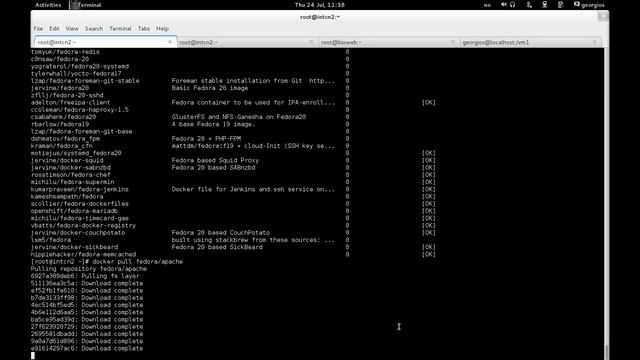Click the description 'GlusterFS and NFS-Ganesha on Fedora20'
Image resolution: width=640 pixels, height=360 pixels.
[x=239, y=117]
